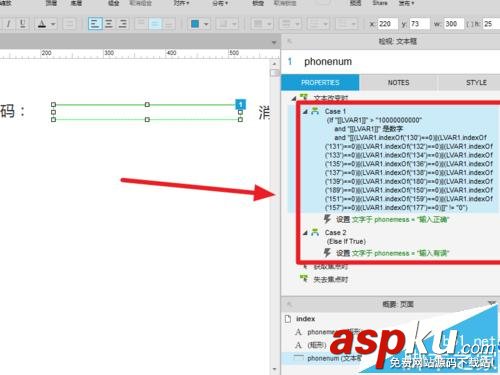
Task: Open the canvas tab list dropdown arrow
Action: 274,43
